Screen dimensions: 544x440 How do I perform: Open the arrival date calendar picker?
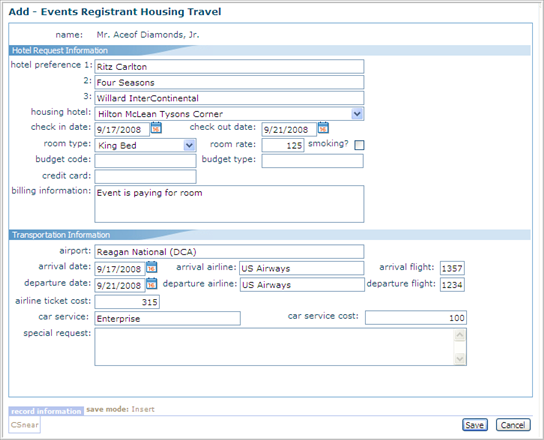151,268
